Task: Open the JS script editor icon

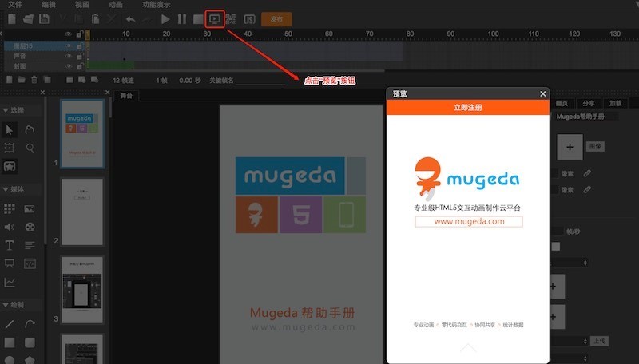Action: (249, 18)
